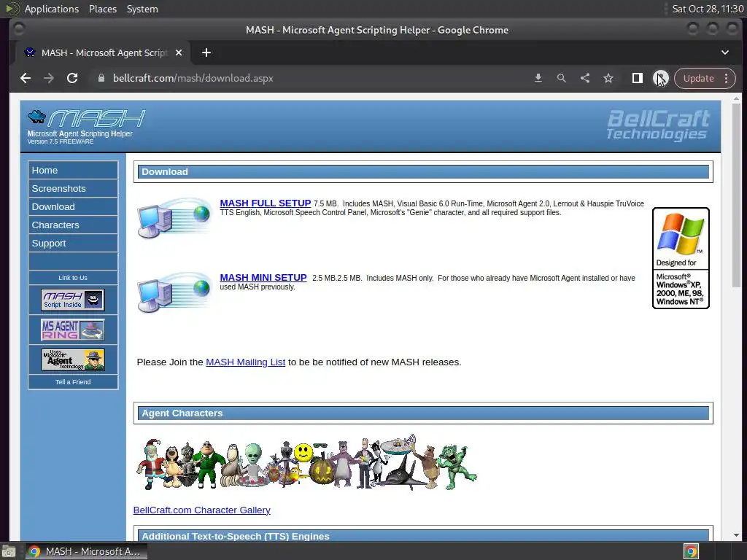Viewport: 747px width, 560px height.
Task: View site info via lock icon
Action: click(101, 78)
